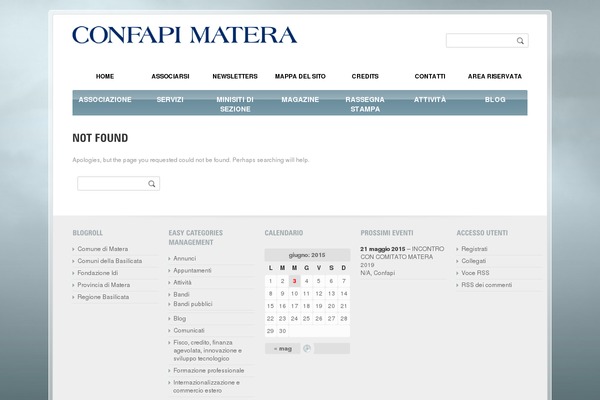This screenshot has width=600, height=400.
Task: Open Internazionalizzazione e commercio estero category
Action: point(206,386)
